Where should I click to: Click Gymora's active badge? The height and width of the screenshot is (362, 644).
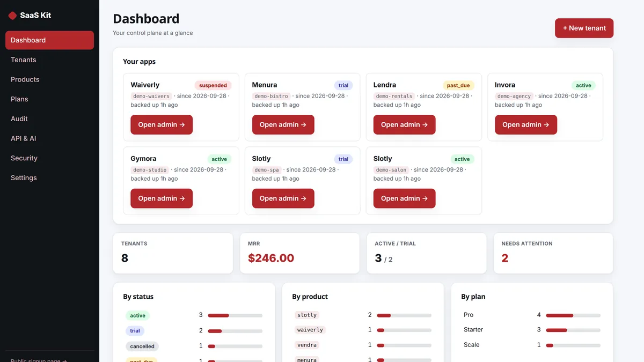(219, 159)
